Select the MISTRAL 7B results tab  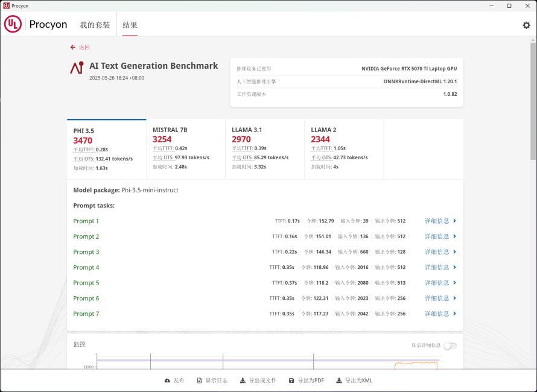pos(186,149)
